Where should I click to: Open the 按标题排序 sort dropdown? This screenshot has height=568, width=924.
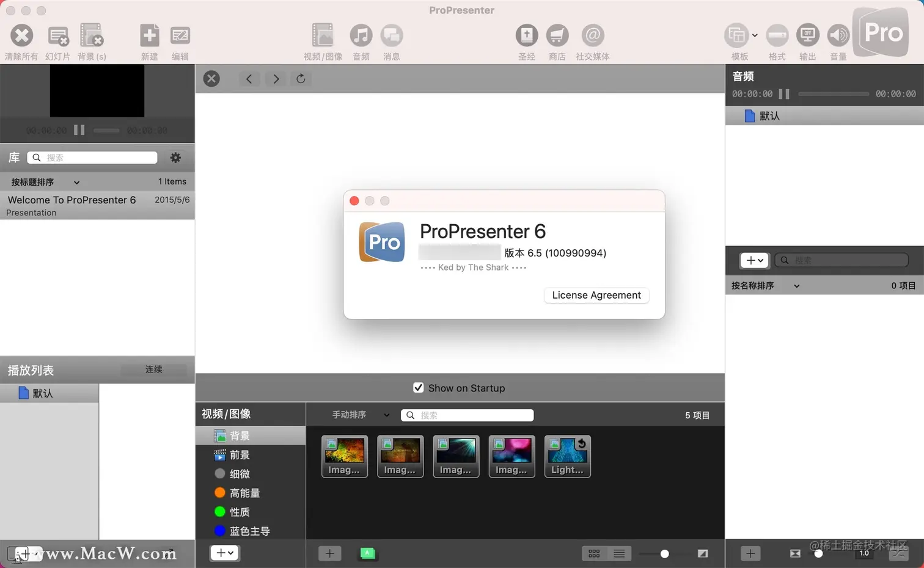pyautogui.click(x=45, y=182)
